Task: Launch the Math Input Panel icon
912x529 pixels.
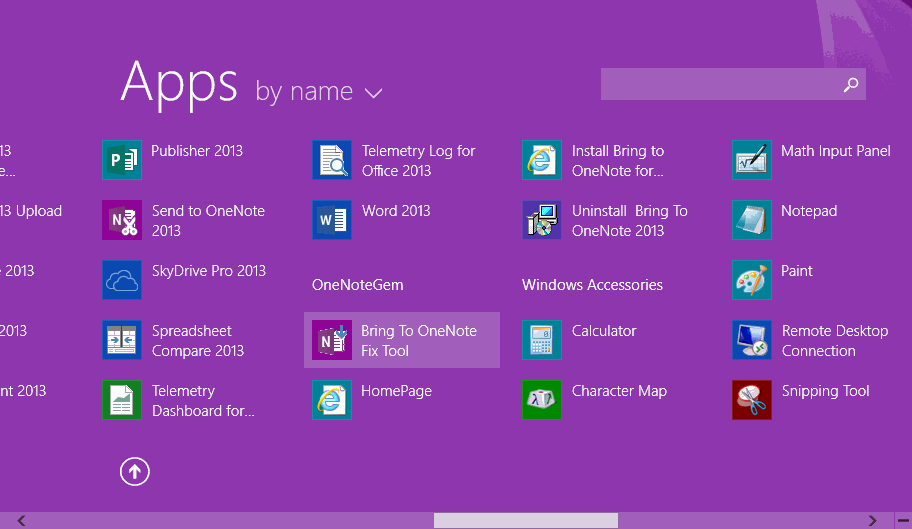Action: tap(751, 160)
